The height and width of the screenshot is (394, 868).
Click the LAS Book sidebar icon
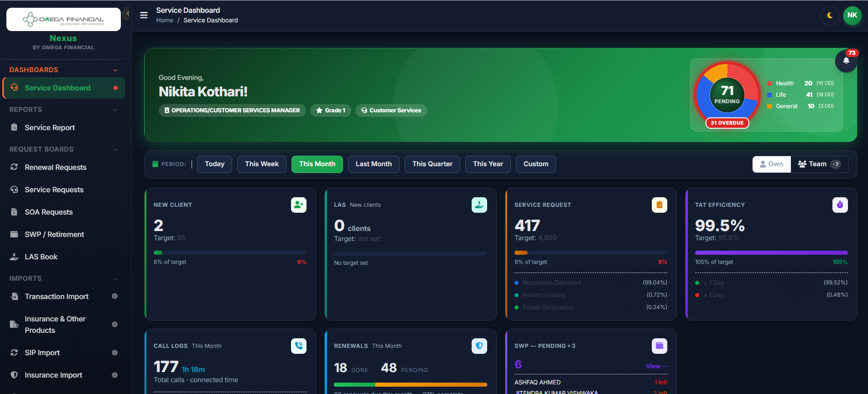(x=14, y=257)
